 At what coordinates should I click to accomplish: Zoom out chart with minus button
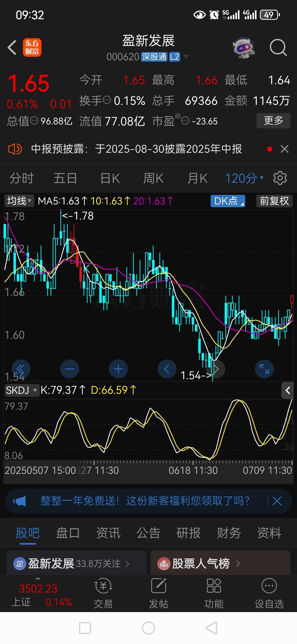[x=70, y=369]
